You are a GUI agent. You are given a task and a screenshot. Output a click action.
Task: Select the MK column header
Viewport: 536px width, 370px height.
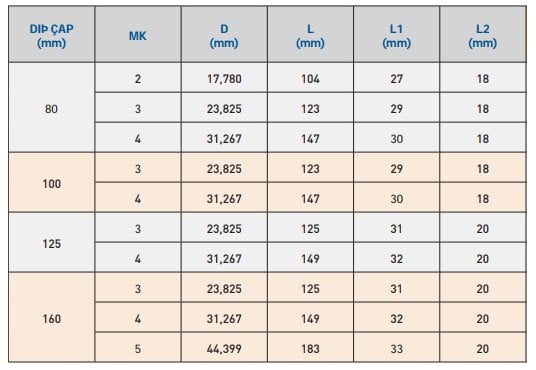point(138,35)
